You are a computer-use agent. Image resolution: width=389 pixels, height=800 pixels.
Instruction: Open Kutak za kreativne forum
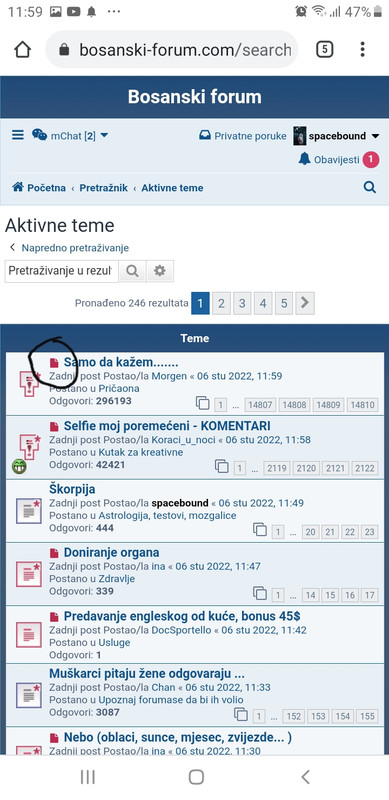[x=140, y=452]
